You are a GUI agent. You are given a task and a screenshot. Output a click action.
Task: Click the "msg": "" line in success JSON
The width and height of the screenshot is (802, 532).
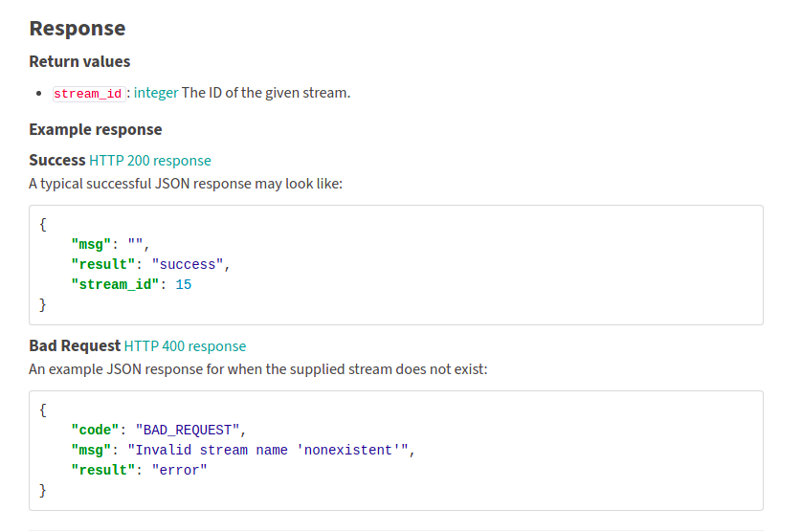110,245
